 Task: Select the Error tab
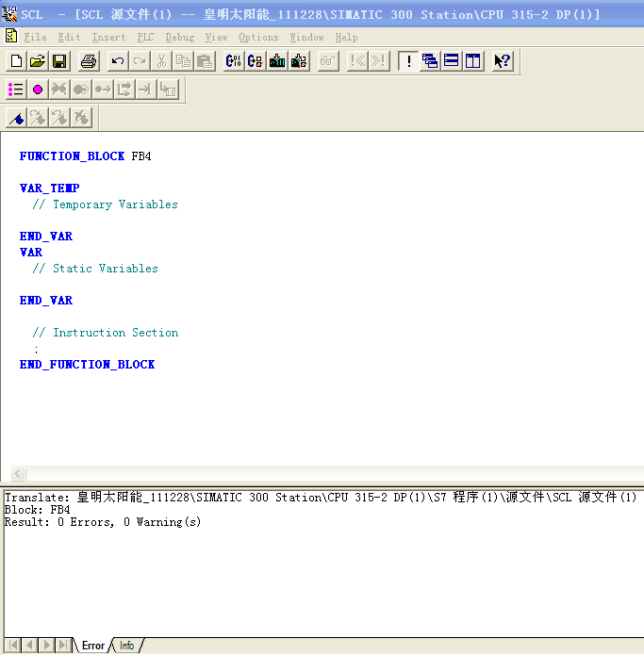[93, 646]
